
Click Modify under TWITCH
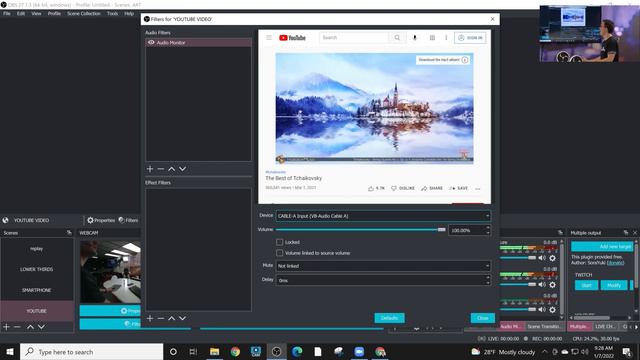click(614, 285)
